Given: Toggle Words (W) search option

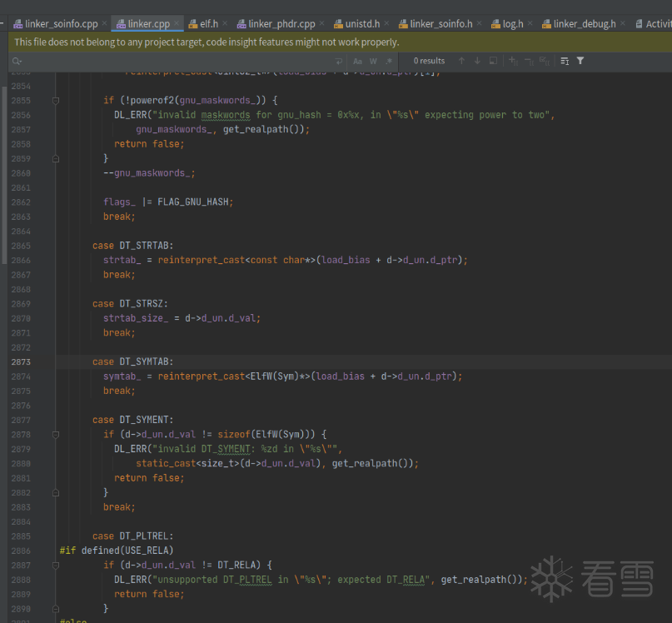Looking at the screenshot, I should 373,61.
